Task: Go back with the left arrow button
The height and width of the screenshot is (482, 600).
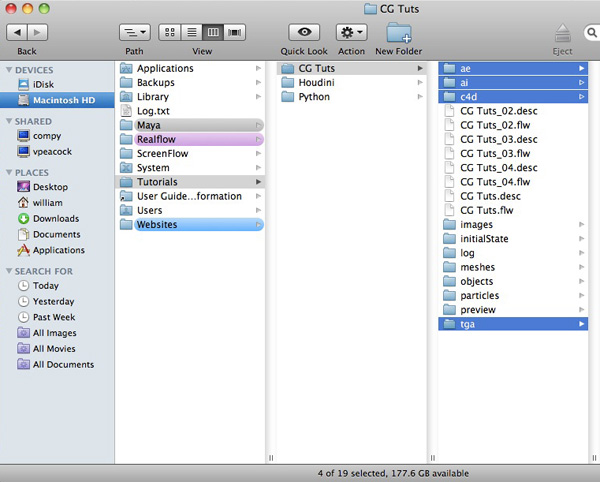Action: coord(17,32)
